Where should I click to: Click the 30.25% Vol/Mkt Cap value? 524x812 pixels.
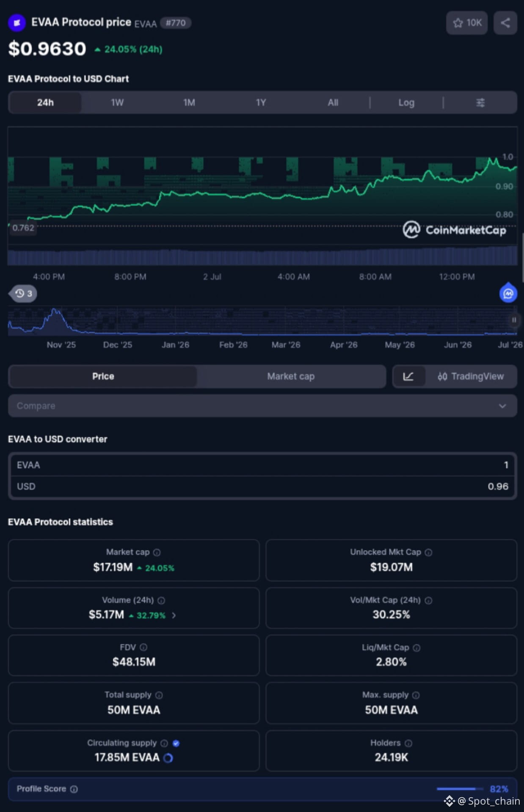(391, 615)
